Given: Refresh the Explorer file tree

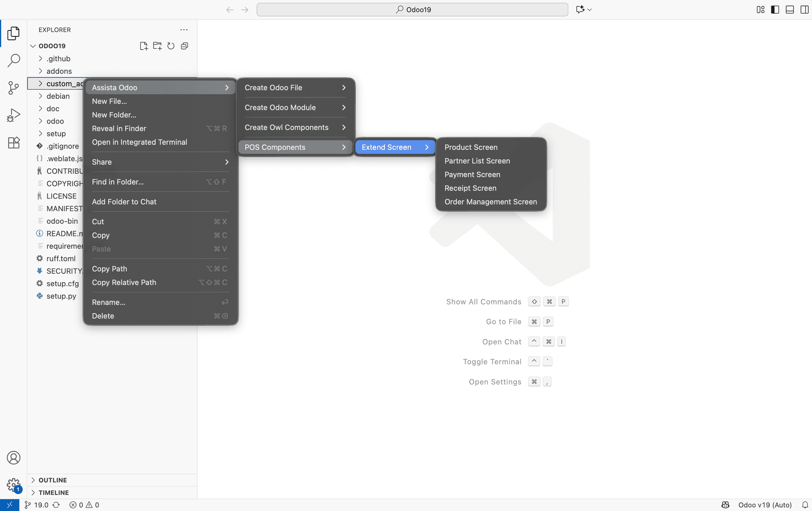Looking at the screenshot, I should point(171,46).
